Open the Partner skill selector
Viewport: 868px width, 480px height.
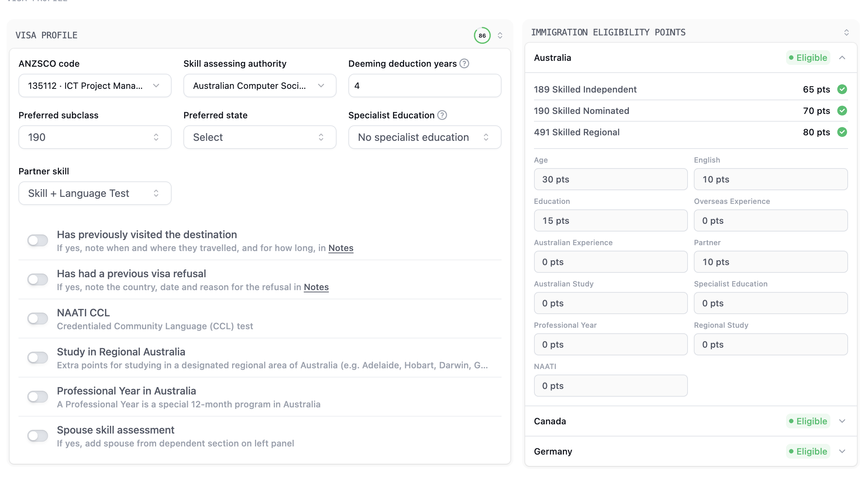tap(95, 193)
